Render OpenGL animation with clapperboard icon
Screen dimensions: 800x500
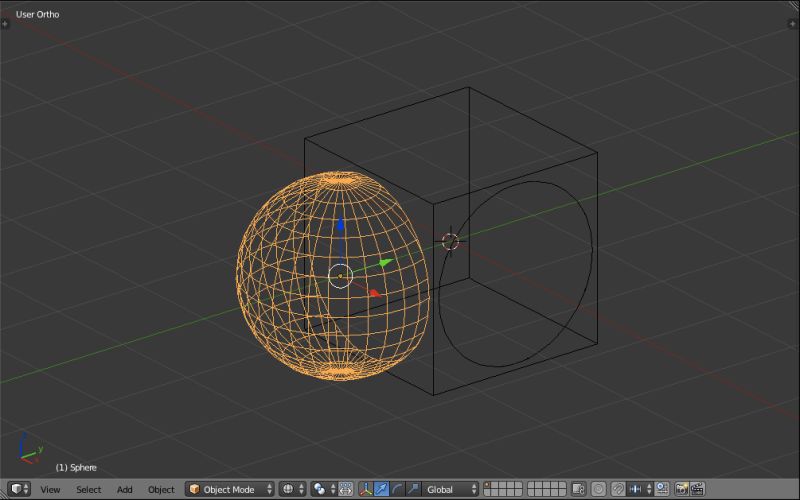(x=697, y=489)
